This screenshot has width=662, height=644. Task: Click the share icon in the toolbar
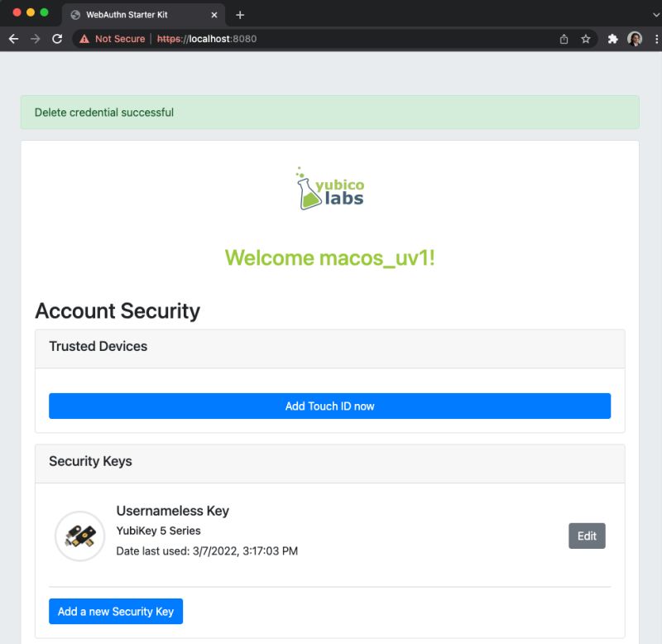(x=563, y=38)
